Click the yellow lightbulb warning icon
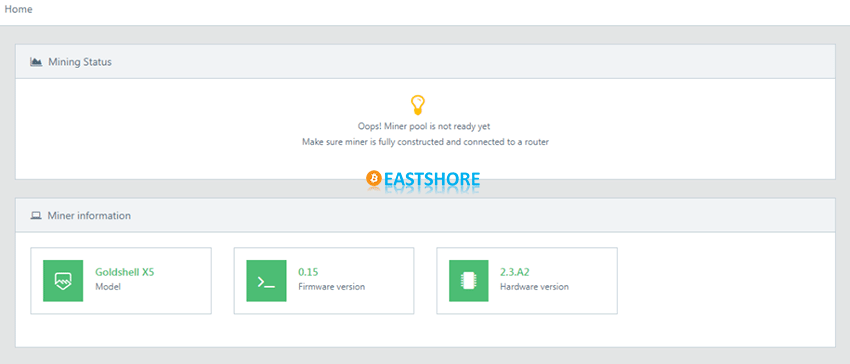 tap(417, 105)
